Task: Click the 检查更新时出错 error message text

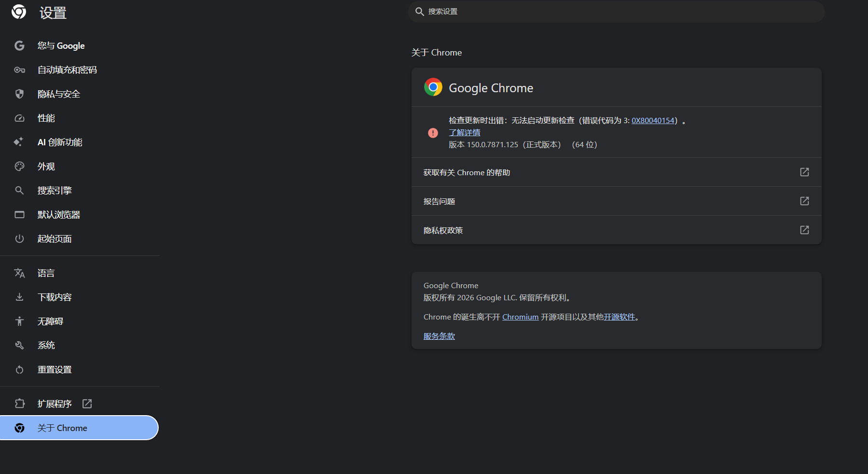Action: (567, 121)
